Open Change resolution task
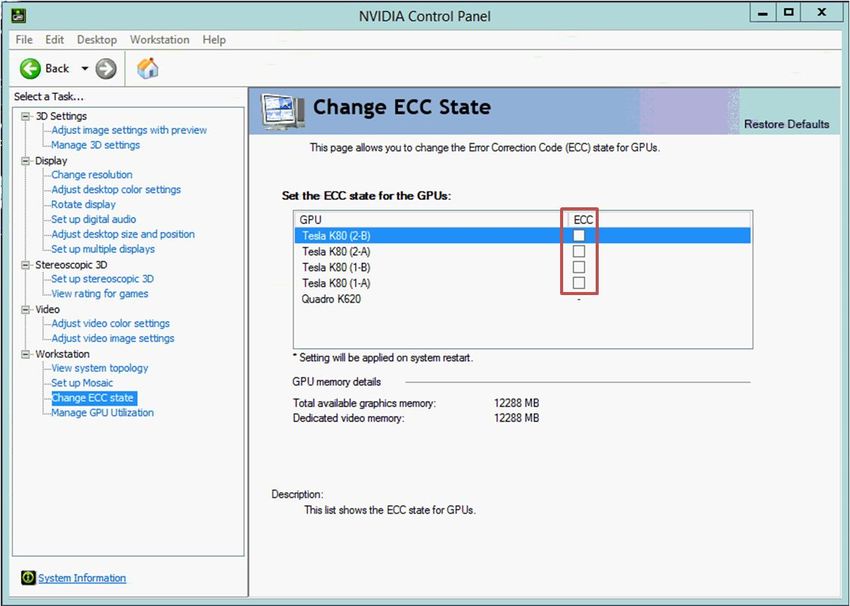The width and height of the screenshot is (850, 606). [x=92, y=175]
